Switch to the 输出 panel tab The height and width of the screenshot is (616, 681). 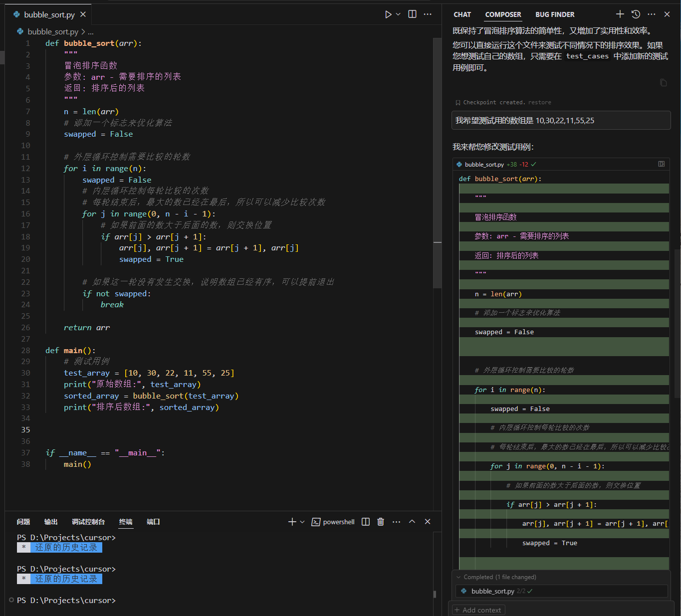click(51, 522)
